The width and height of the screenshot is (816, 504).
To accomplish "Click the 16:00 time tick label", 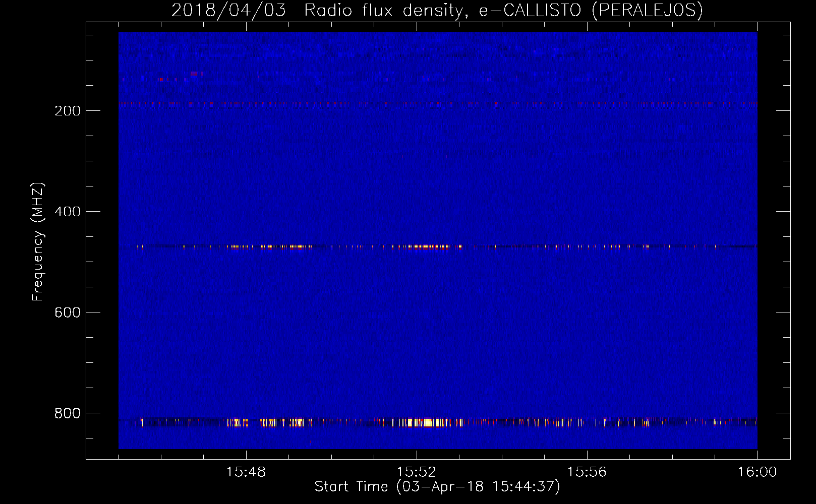I will [x=757, y=472].
